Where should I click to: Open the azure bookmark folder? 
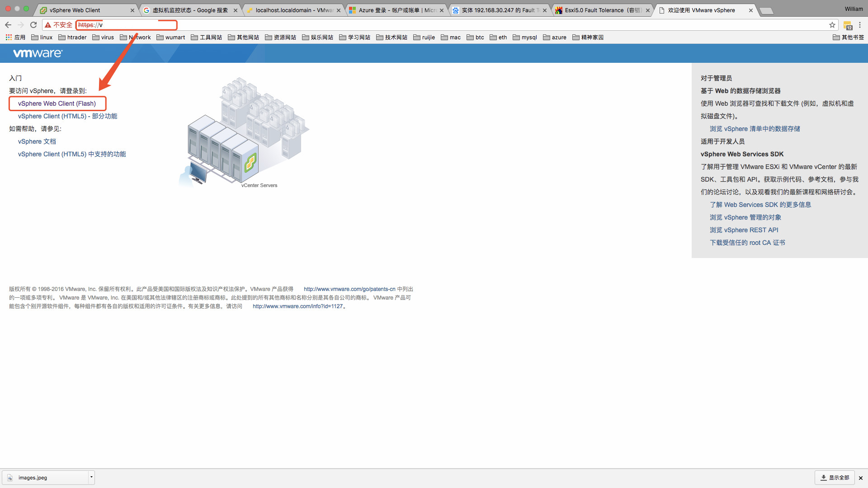(x=555, y=38)
